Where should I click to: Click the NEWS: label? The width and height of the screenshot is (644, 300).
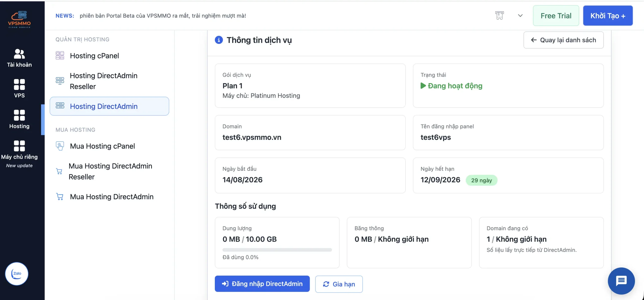coord(65,16)
